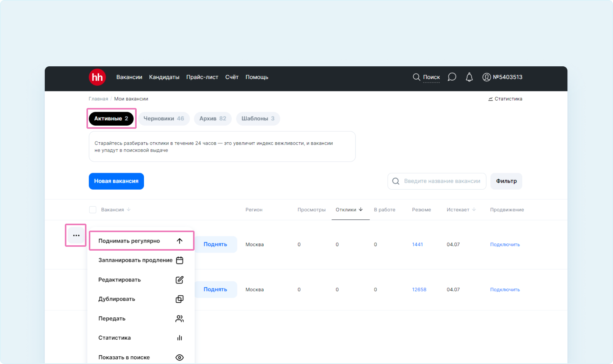613x364 pixels.
Task: Click Поднять in the 12658 resume row
Action: point(215,290)
